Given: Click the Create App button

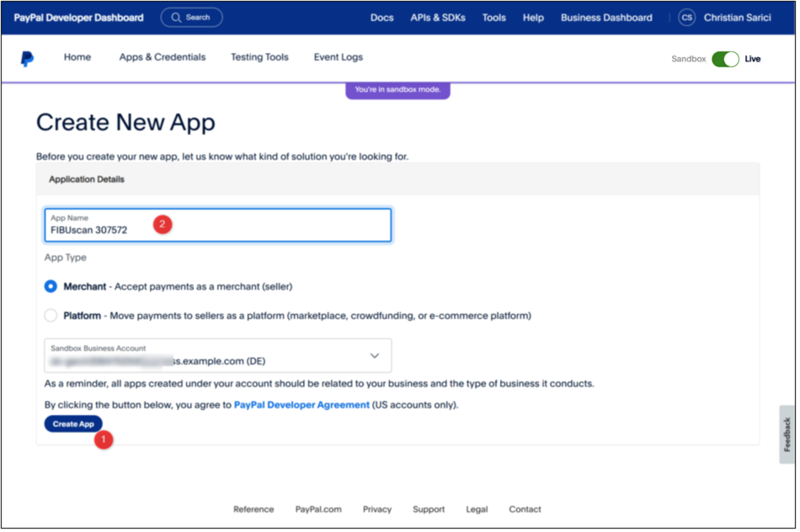Looking at the screenshot, I should coord(73,425).
